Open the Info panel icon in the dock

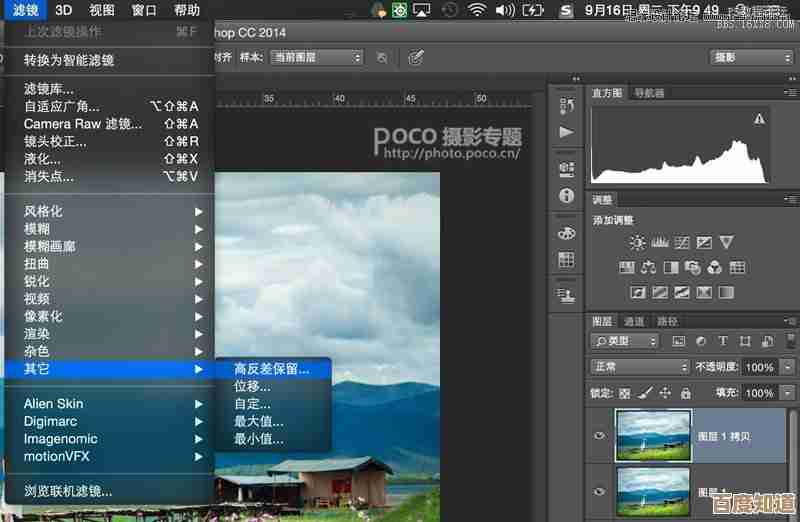(x=567, y=196)
